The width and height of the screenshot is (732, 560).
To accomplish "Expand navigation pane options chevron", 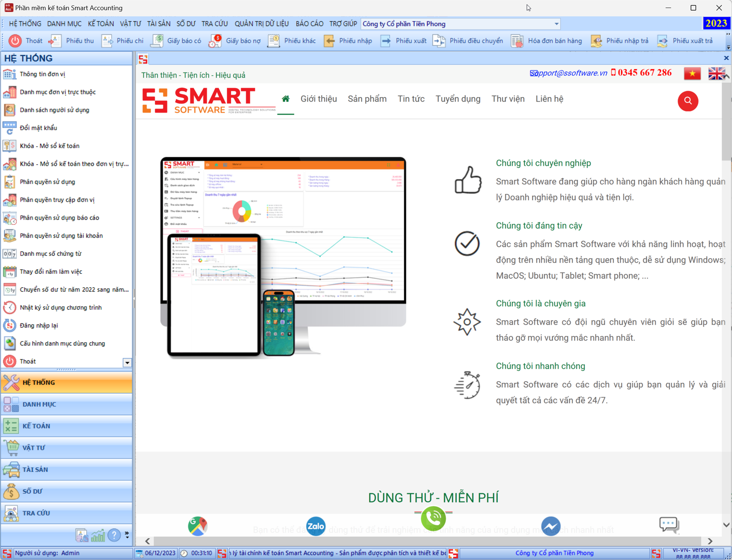I will (x=127, y=534).
